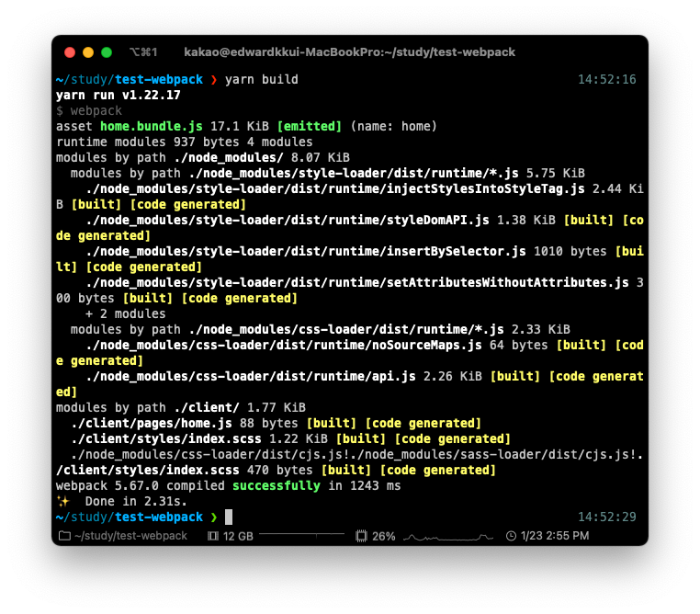The height and width of the screenshot is (614, 700).
Task: Click the css-loader api.js path
Action: pos(251,377)
